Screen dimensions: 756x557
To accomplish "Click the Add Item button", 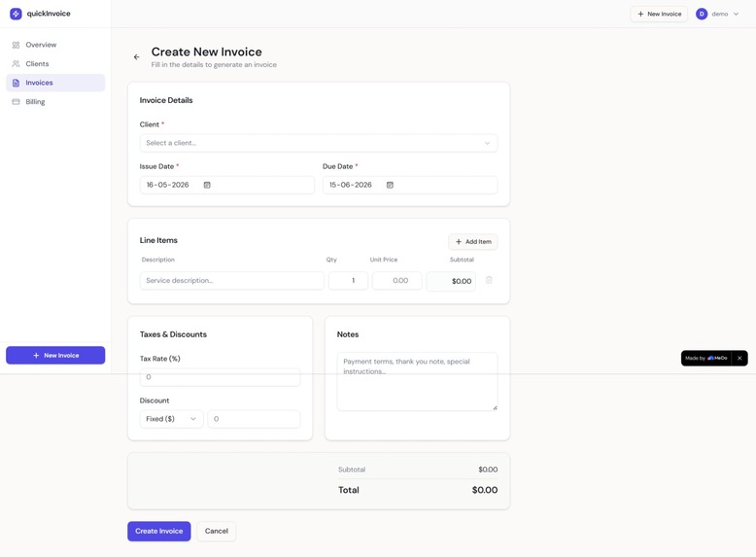I will pos(473,242).
